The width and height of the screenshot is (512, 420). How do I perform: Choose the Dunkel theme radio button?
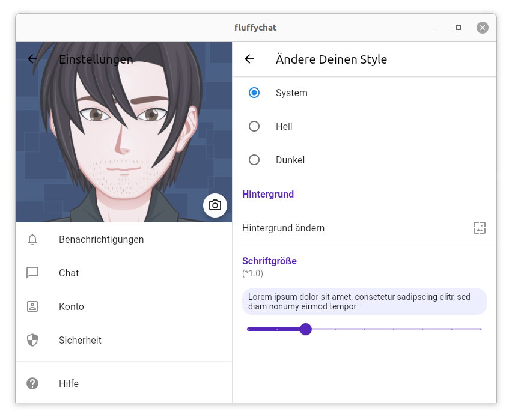pos(254,160)
